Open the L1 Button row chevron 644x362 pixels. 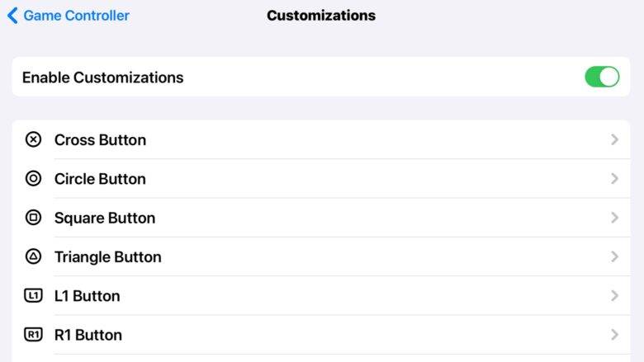pyautogui.click(x=614, y=295)
